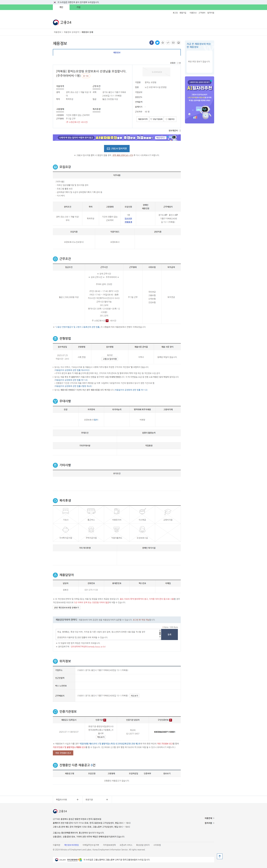Open 로그인 in top menu
Screen dimensions: 267x868
[175, 13]
